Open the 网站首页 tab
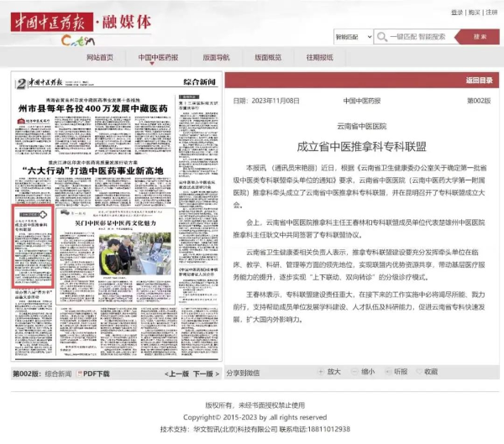This screenshot has height=444, width=504. [x=100, y=58]
